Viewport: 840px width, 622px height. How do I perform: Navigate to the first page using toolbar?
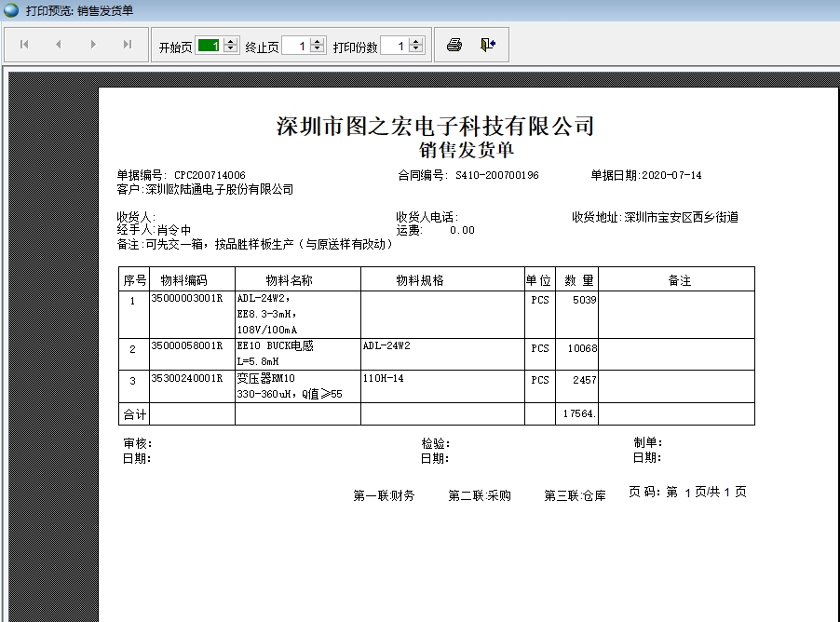tap(23, 44)
